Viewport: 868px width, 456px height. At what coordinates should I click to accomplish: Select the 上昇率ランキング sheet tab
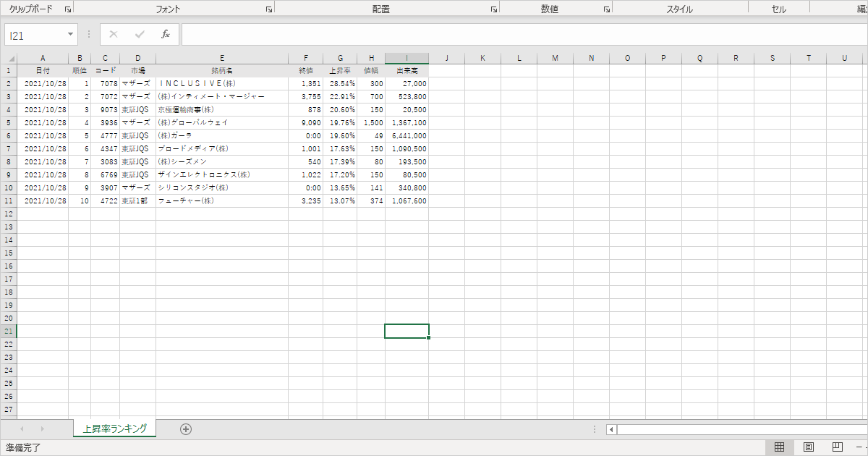[114, 428]
